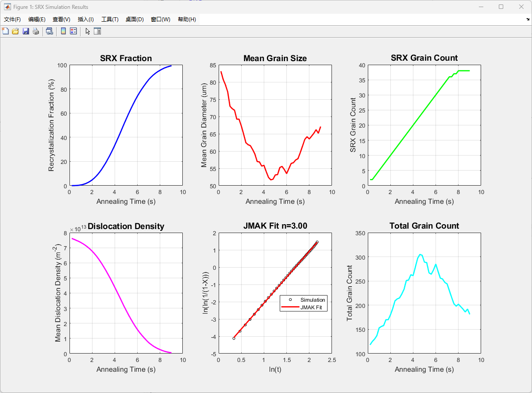Open a file with the folder icon
The image size is (532, 393).
(x=15, y=31)
